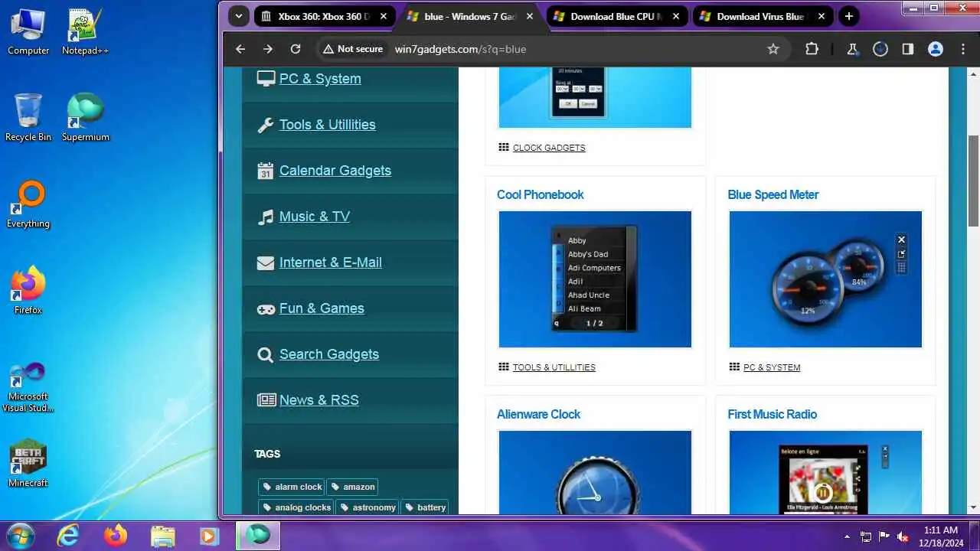This screenshot has height=551, width=980.
Task: Click the Not secure site info chip
Action: [x=353, y=49]
